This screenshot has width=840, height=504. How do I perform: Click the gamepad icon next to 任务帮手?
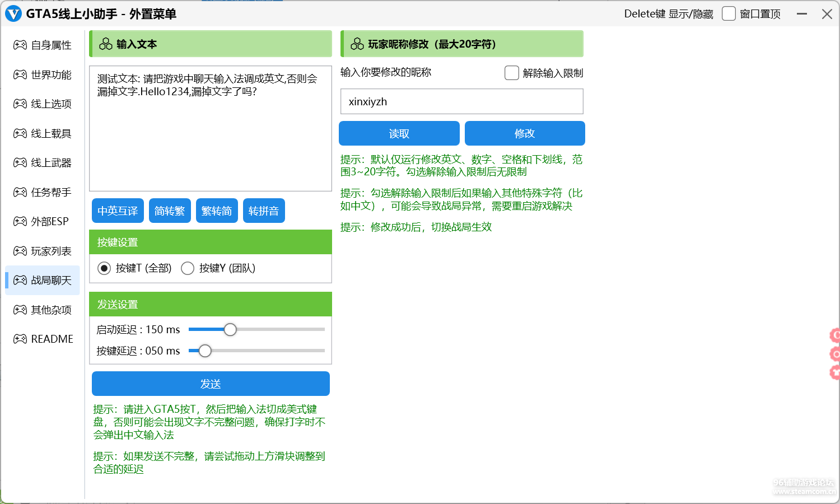tap(20, 192)
